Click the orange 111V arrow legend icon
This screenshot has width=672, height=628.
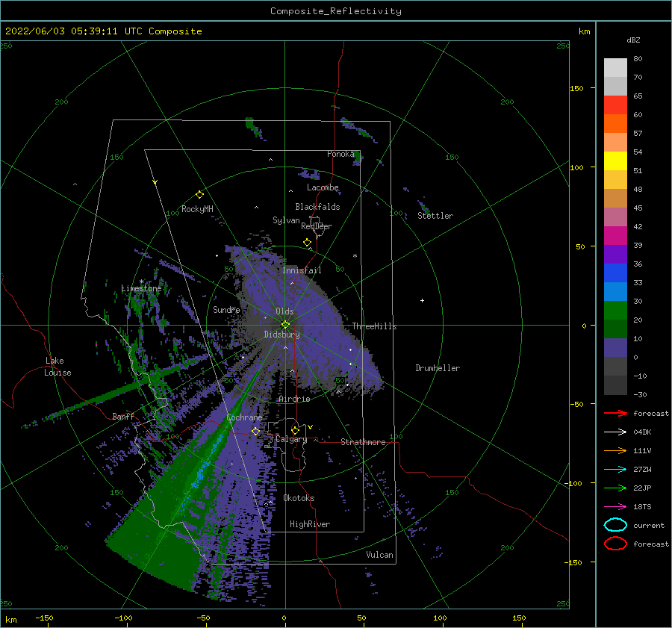tap(615, 450)
